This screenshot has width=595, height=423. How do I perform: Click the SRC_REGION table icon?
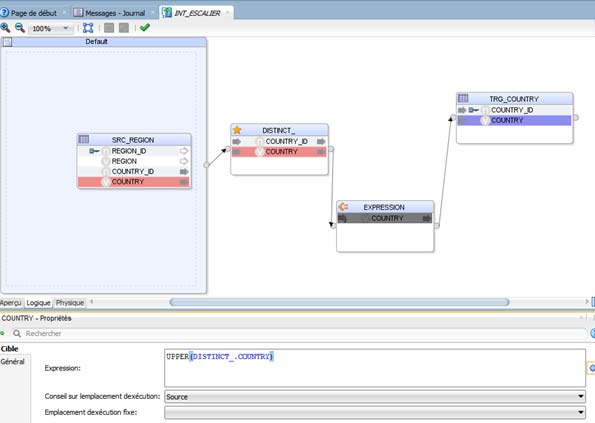click(83, 139)
